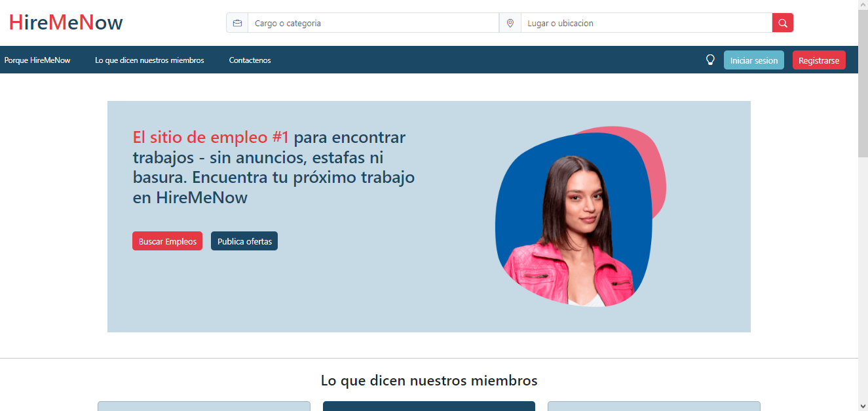This screenshot has width=868, height=411.
Task: Open the Contactenos nav link
Action: (x=250, y=60)
